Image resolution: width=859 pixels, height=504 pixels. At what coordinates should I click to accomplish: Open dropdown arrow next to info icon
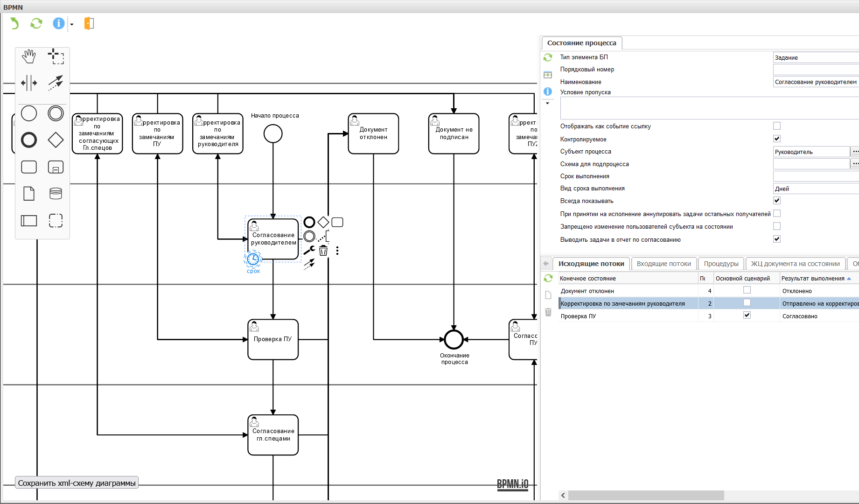coord(72,24)
